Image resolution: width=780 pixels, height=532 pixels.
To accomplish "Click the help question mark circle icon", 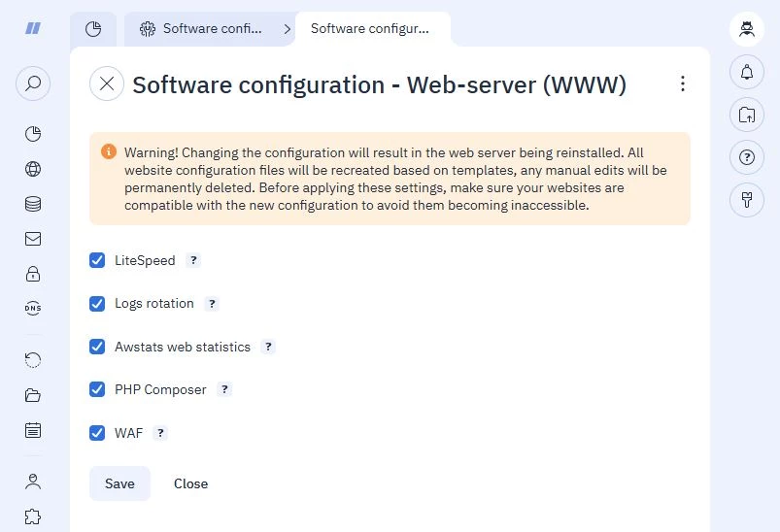I will (x=747, y=157).
